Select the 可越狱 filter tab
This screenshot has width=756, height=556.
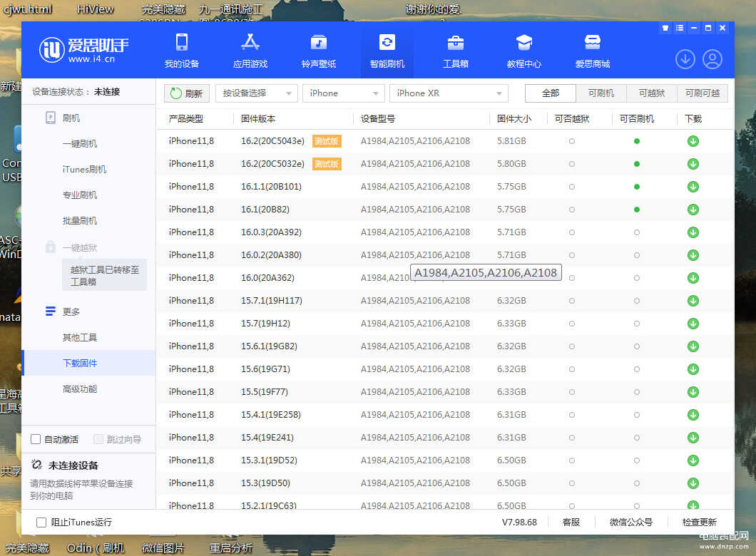tap(652, 93)
